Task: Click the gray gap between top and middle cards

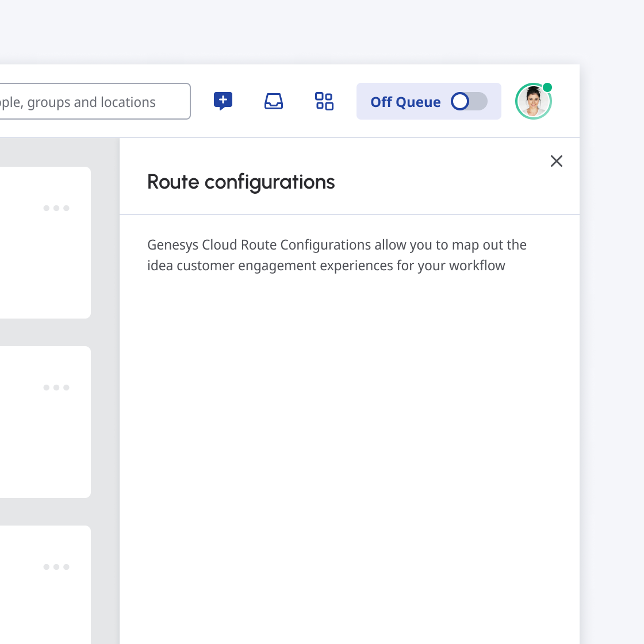Action: click(46, 332)
